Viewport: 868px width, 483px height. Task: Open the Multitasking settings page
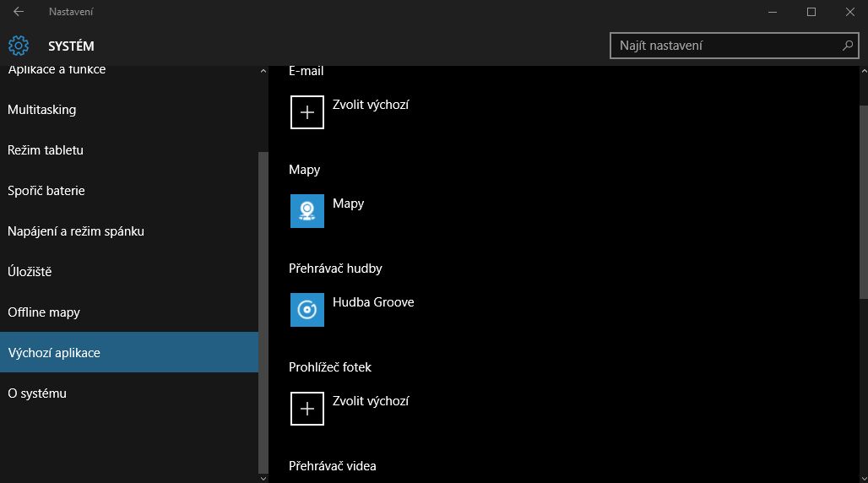42,110
